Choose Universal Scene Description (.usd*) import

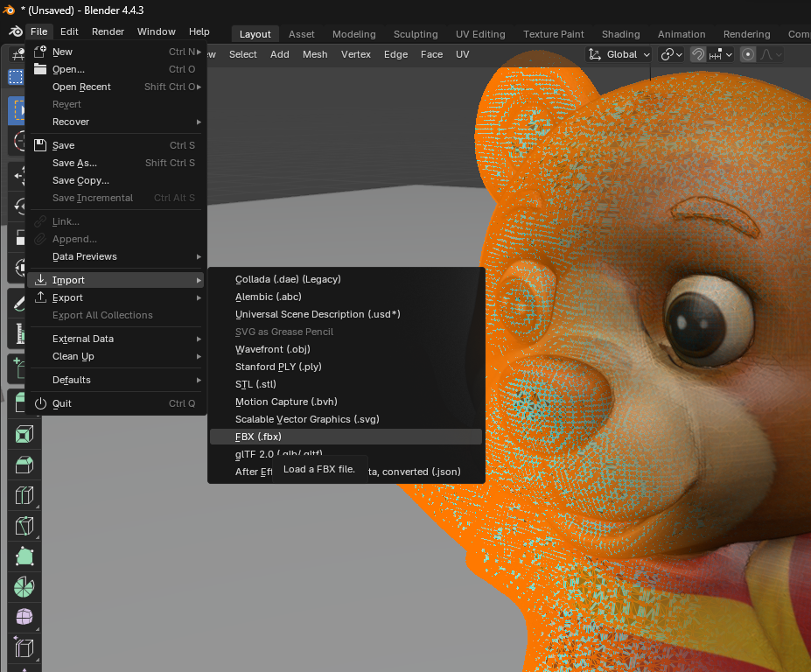[346, 314]
